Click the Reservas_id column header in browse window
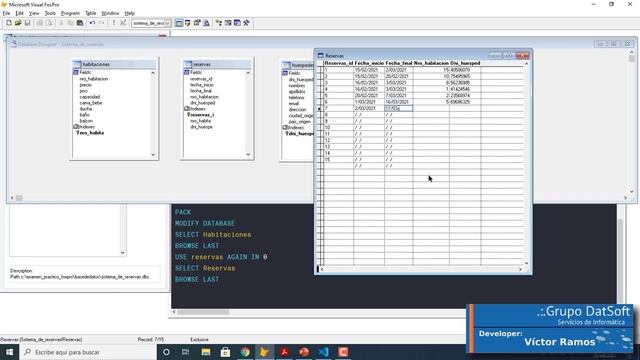The width and height of the screenshot is (640, 360). point(338,63)
